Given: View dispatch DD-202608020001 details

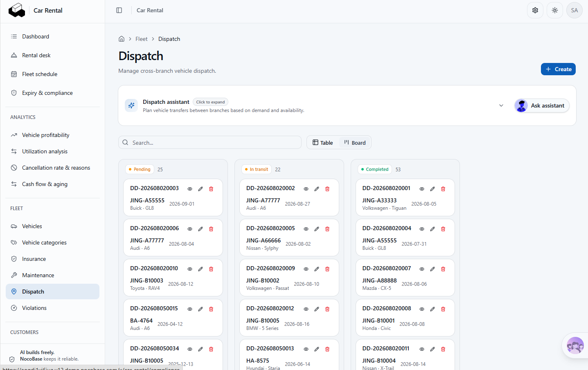Looking at the screenshot, I should (x=422, y=189).
